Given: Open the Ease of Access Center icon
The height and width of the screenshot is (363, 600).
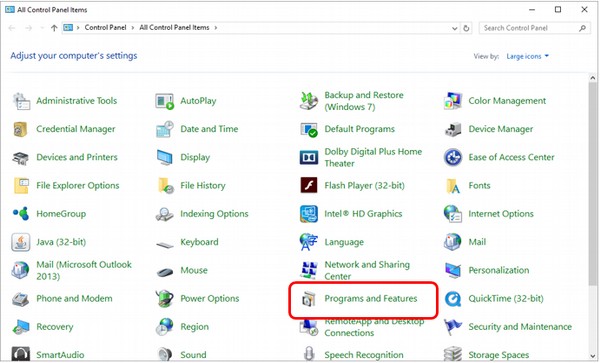Looking at the screenshot, I should (453, 158).
